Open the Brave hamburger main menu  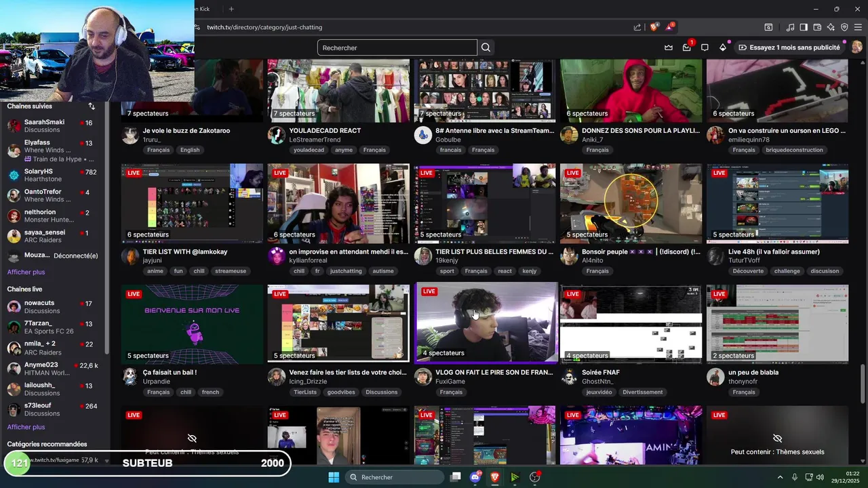(x=858, y=27)
